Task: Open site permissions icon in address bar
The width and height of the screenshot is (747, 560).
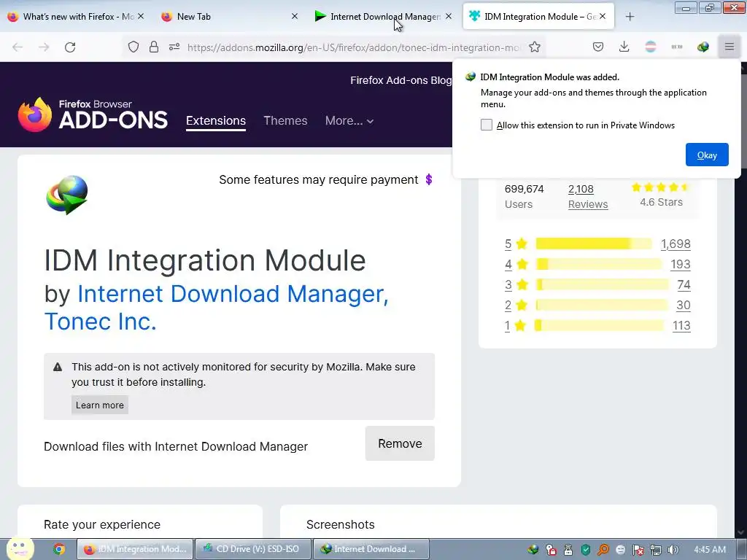Action: 174,47
